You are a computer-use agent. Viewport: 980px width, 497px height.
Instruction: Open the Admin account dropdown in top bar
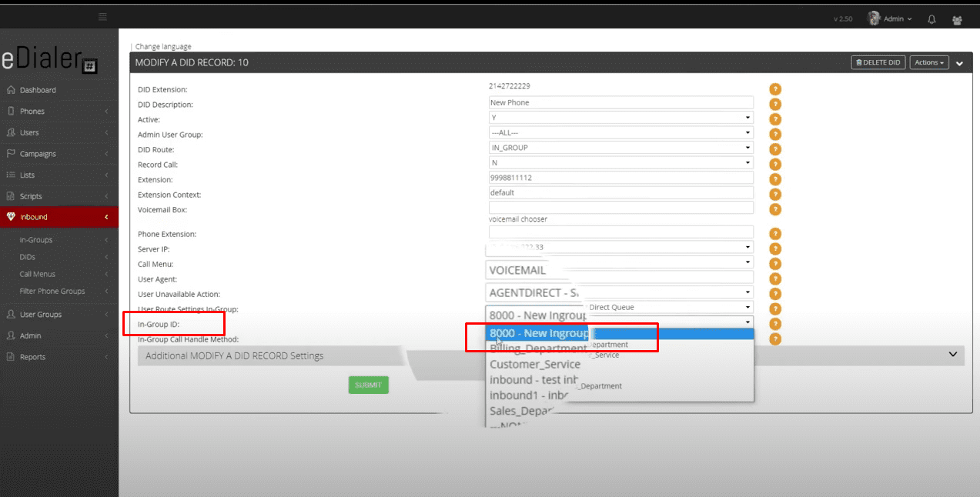click(x=890, y=18)
